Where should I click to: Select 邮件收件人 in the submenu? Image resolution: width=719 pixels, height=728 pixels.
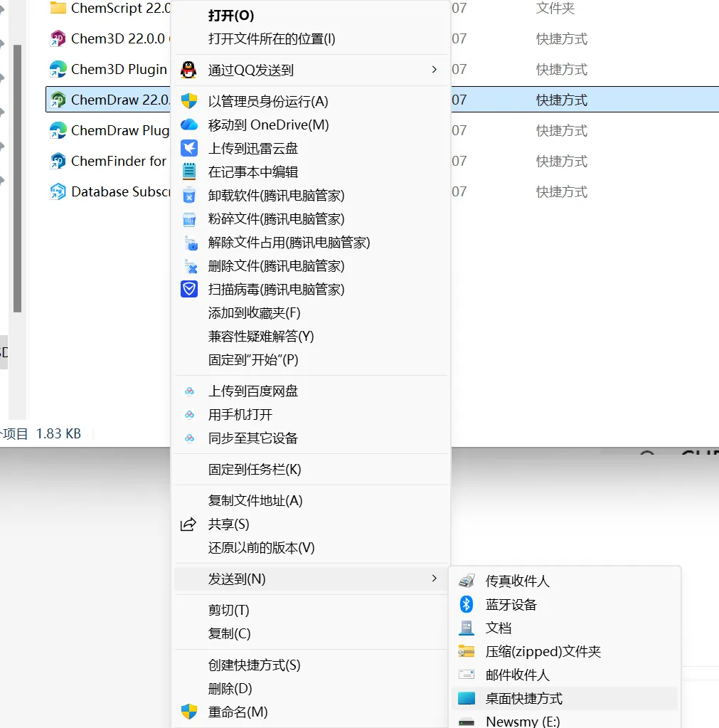tap(518, 675)
